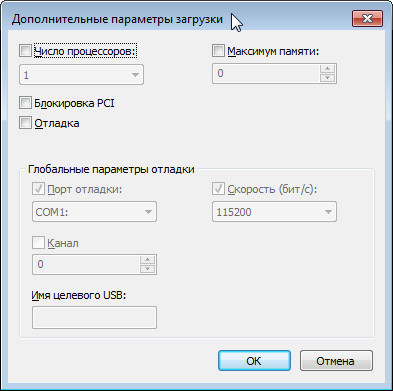
Task: Check the Канал checkbox
Action: click(x=38, y=243)
